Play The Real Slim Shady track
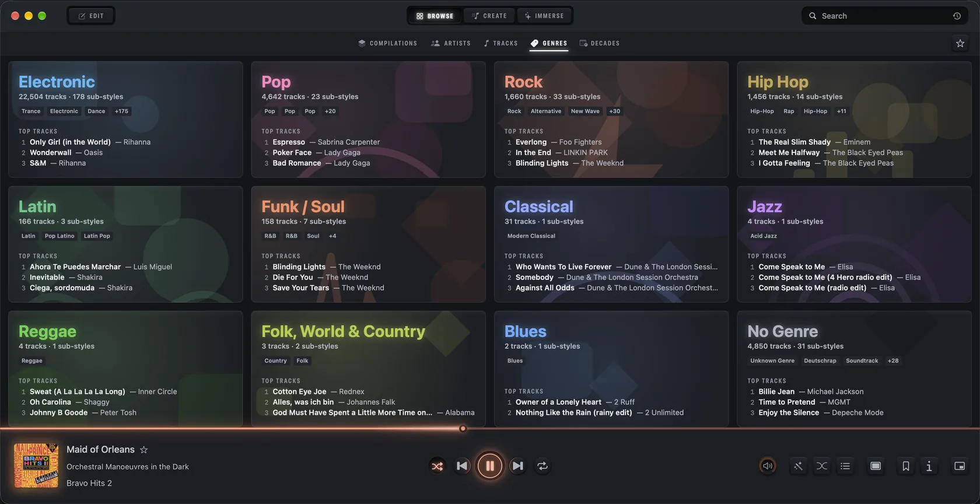This screenshot has width=980, height=504. (x=794, y=142)
